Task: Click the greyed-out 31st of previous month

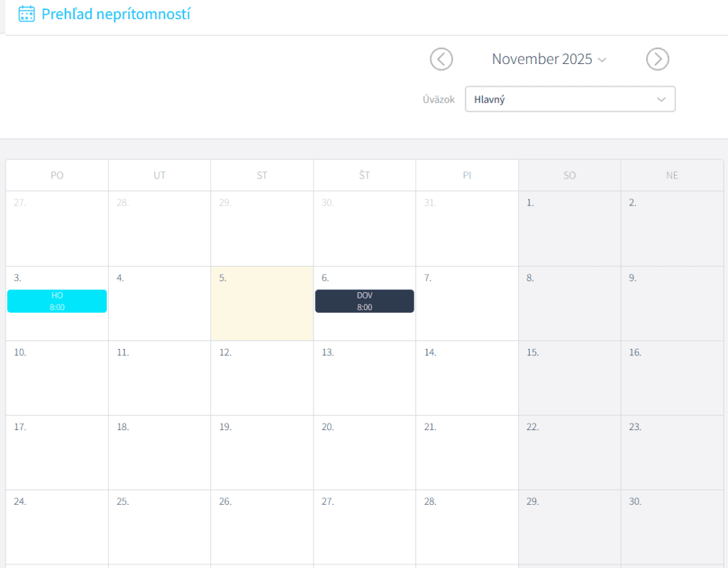Action: (x=466, y=229)
